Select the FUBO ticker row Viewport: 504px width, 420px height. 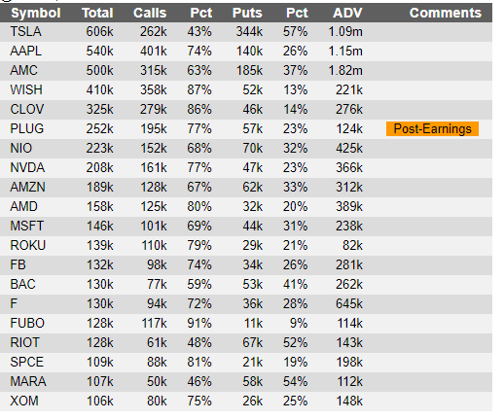coord(246,324)
